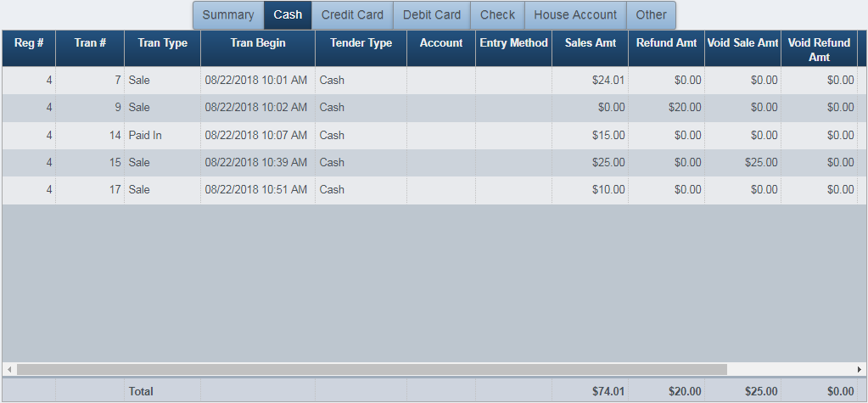Image resolution: width=868 pixels, height=403 pixels.
Task: Switch to the Summary tab
Action: pos(228,15)
